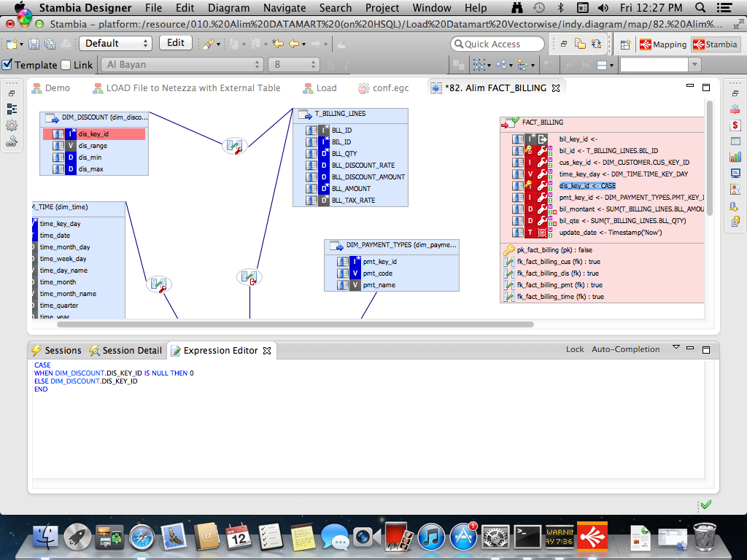Switch to the conf.egc tab
The image size is (747, 560).
(x=384, y=88)
